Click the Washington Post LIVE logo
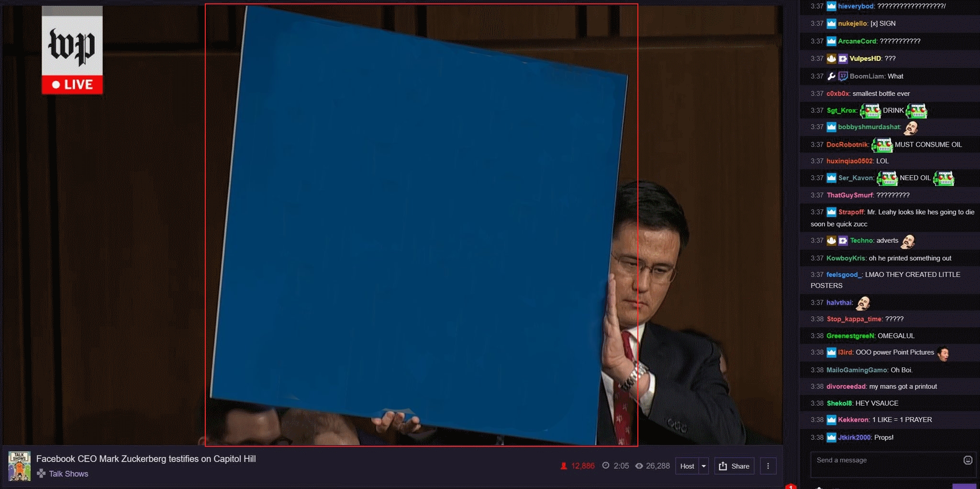The image size is (980, 489). (72, 50)
